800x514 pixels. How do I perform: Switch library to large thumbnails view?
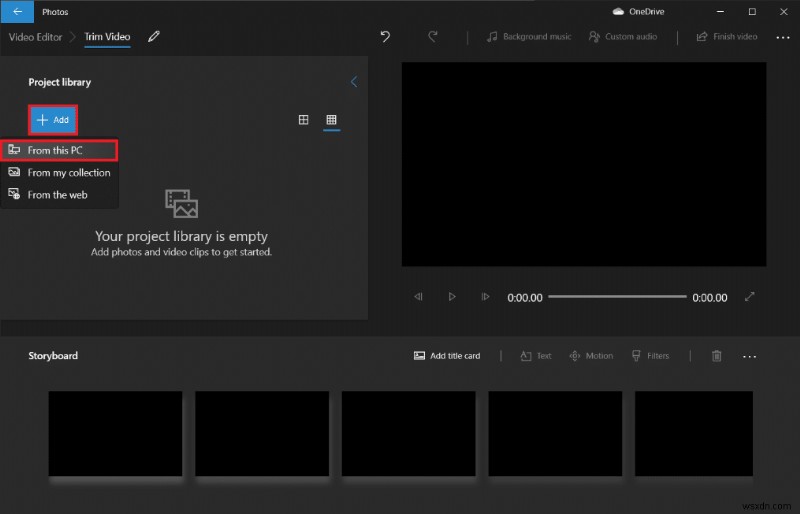[x=304, y=120]
